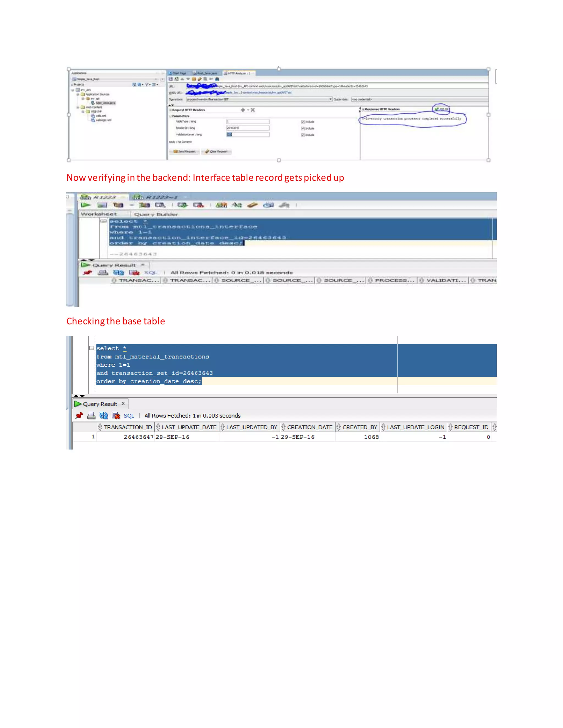Pin the interface-table Query Result panel
Image resolution: width=563 pixels, height=728 pixels.
coord(87,273)
